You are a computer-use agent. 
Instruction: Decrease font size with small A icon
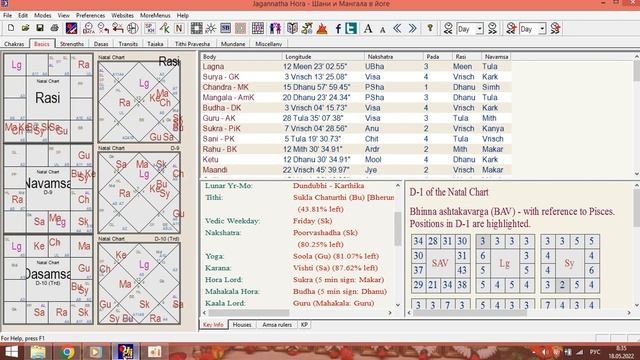[382, 29]
